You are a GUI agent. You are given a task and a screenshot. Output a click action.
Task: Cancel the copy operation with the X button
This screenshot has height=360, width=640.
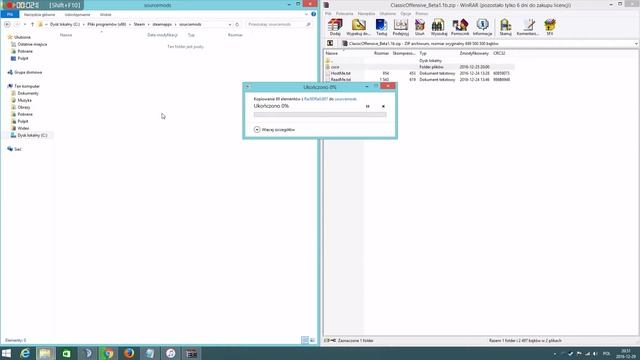[383, 106]
